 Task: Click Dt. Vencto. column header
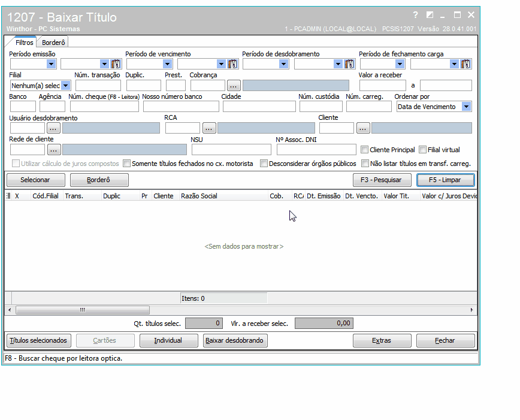click(362, 196)
